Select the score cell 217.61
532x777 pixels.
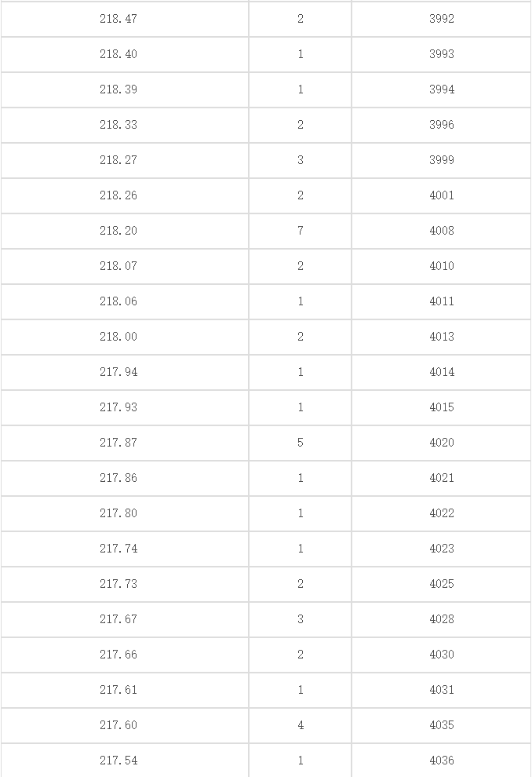(x=118, y=691)
